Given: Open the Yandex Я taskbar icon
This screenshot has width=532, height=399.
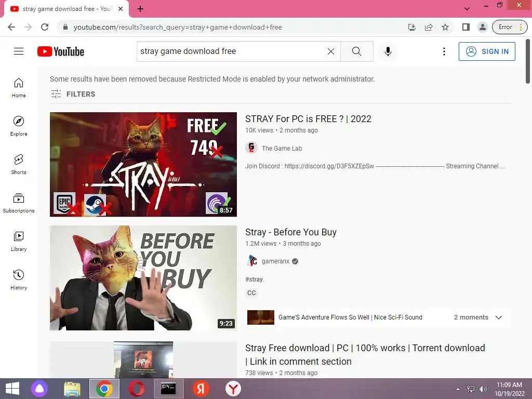Looking at the screenshot, I should (x=201, y=389).
